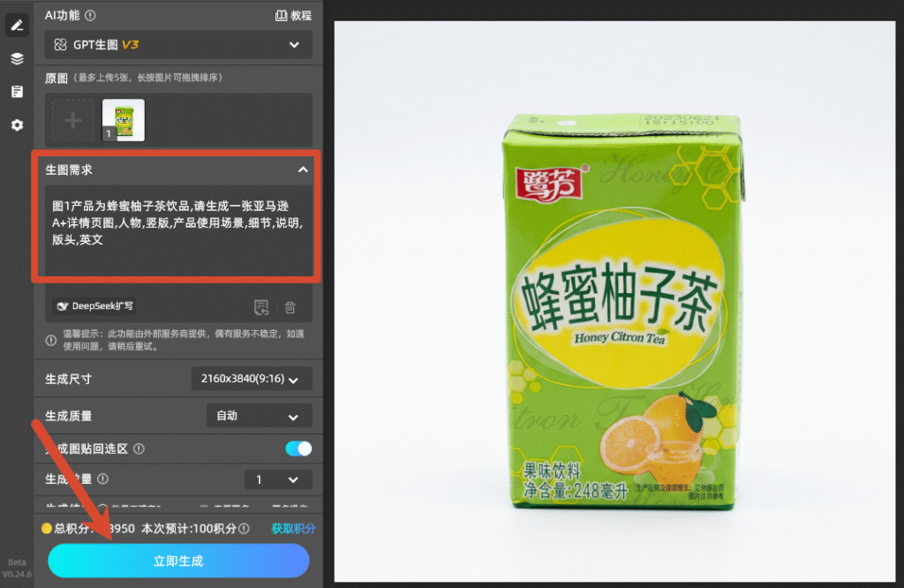Click into the 生图需求 prompt text box
This screenshot has width=904, height=588.
coord(178,230)
